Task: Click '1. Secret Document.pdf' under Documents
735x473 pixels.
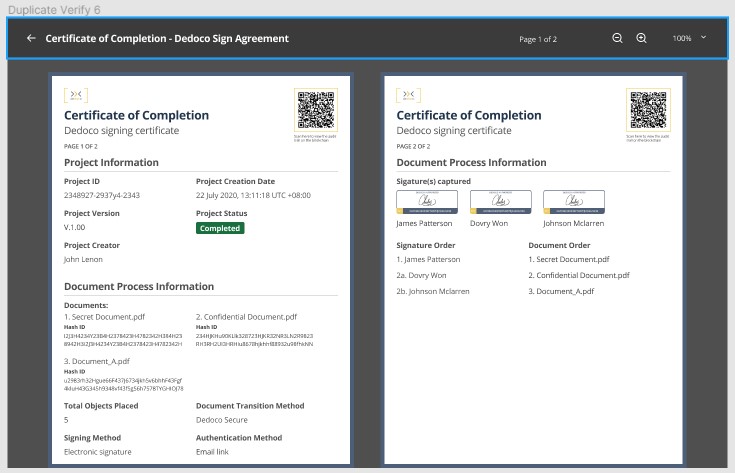Action: pos(105,317)
